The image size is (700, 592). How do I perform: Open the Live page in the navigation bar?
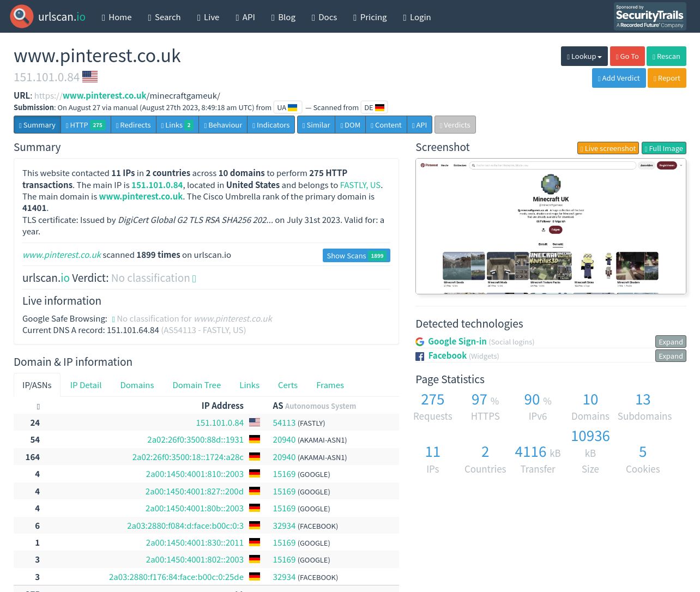[x=208, y=17]
